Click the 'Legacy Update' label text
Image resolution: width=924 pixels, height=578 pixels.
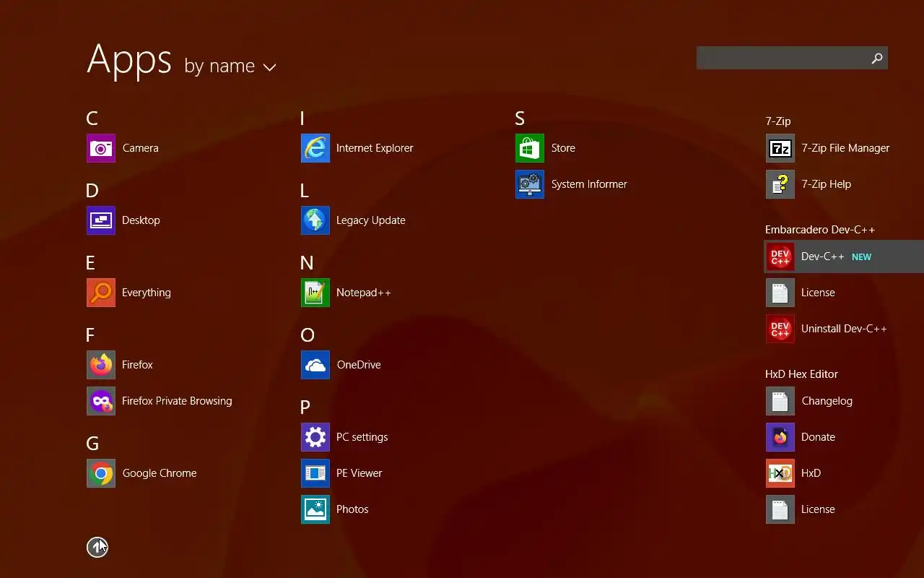[x=371, y=220]
